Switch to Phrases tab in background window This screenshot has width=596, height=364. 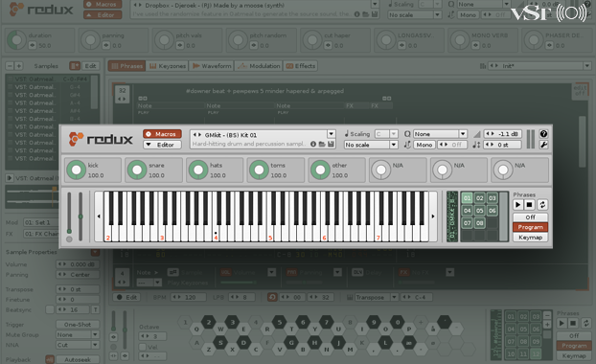(126, 66)
